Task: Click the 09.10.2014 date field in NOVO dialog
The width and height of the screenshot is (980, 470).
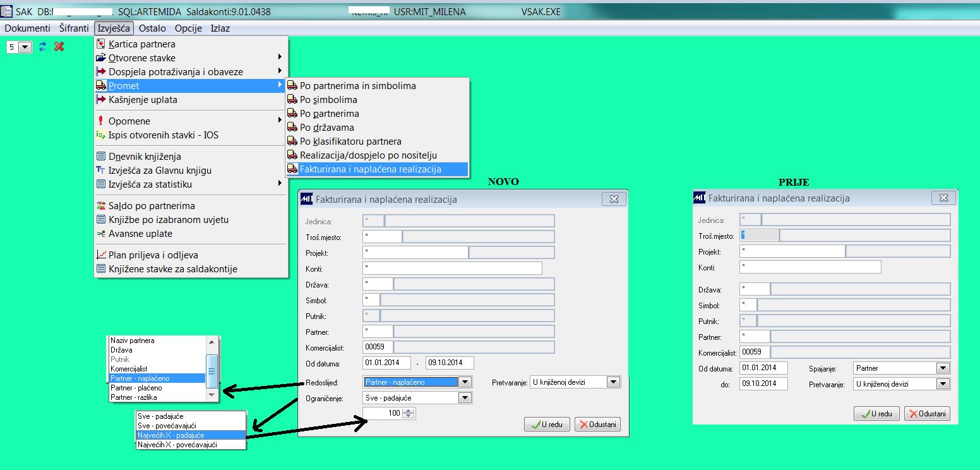Action: pyautogui.click(x=450, y=363)
